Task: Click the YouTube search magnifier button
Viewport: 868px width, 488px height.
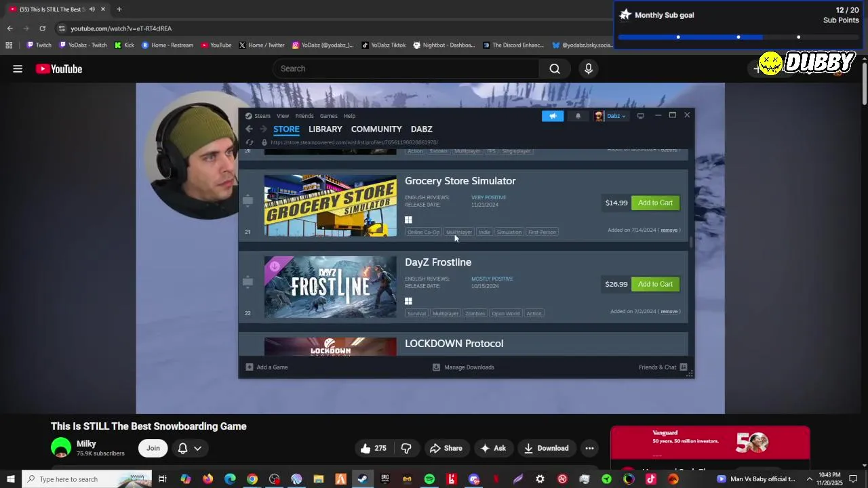Action: coord(555,68)
